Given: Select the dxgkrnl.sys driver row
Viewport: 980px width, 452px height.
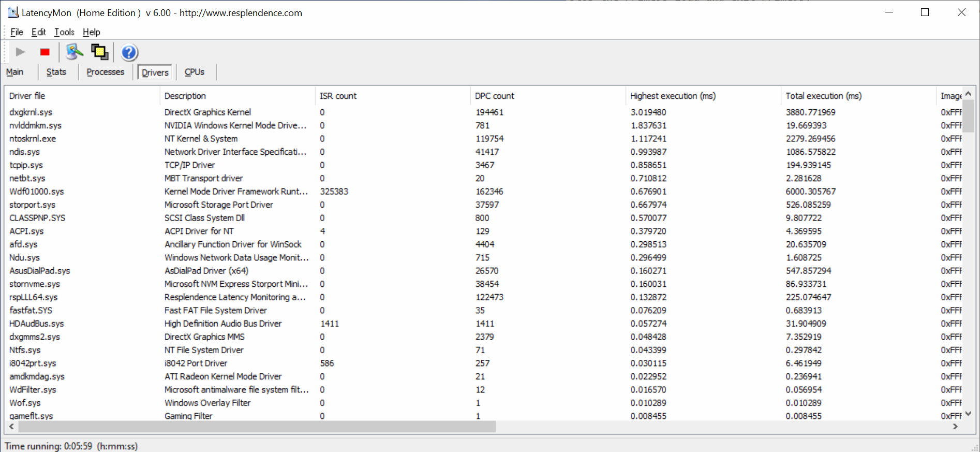Looking at the screenshot, I should (x=31, y=112).
